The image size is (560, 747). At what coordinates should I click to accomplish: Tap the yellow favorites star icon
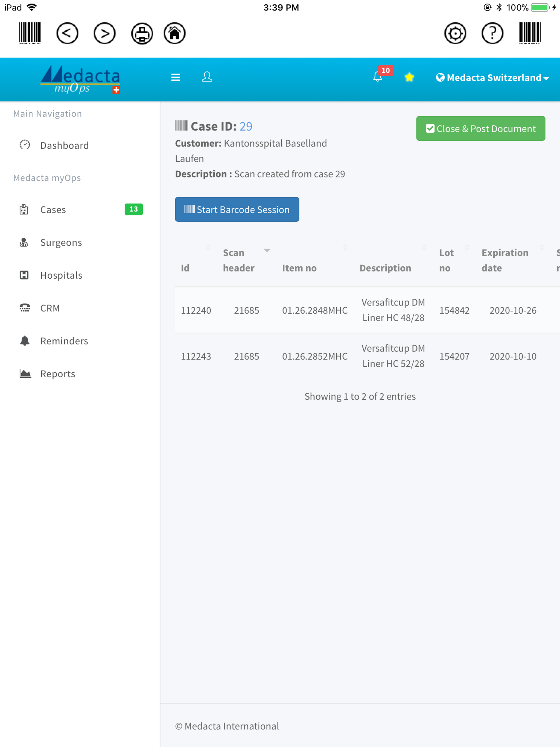click(x=409, y=77)
